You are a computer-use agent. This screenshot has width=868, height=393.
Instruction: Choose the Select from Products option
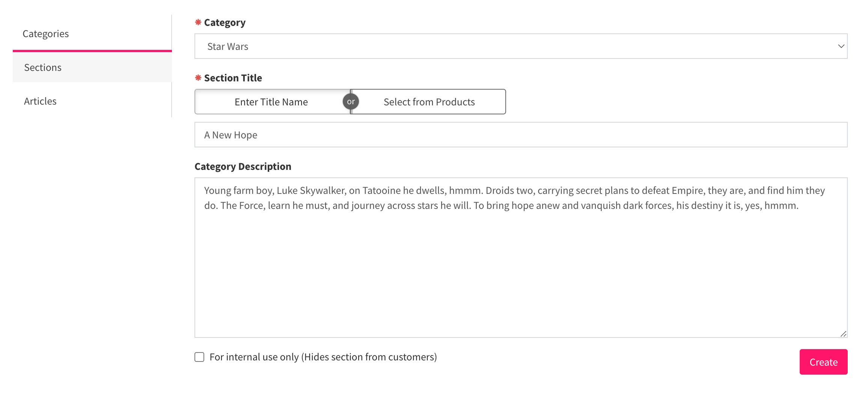(429, 102)
